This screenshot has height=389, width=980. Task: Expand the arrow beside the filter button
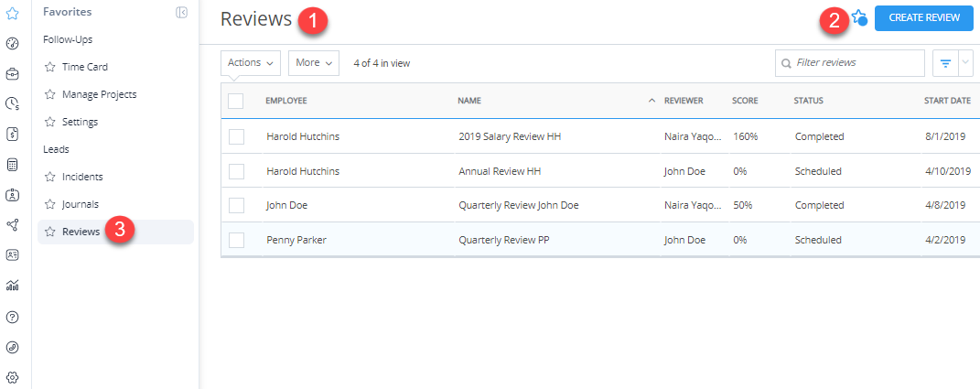click(966, 63)
